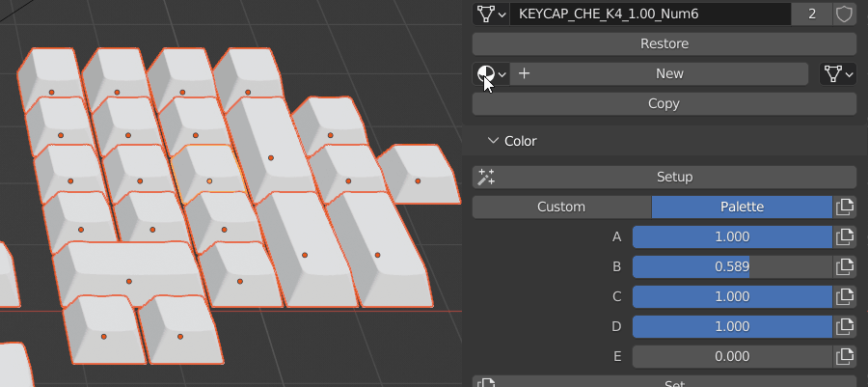This screenshot has width=868, height=387.
Task: Edit the KEYCAP_CHE_K4_1.00_Num6 name field
Action: tap(650, 14)
